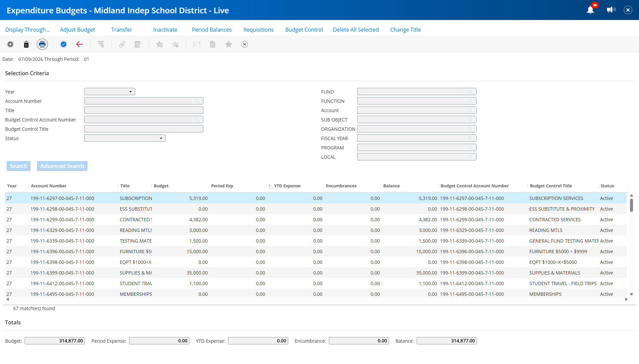Image resolution: width=639 pixels, height=364 pixels.
Task: Open Period Balances menu item
Action: tap(212, 30)
